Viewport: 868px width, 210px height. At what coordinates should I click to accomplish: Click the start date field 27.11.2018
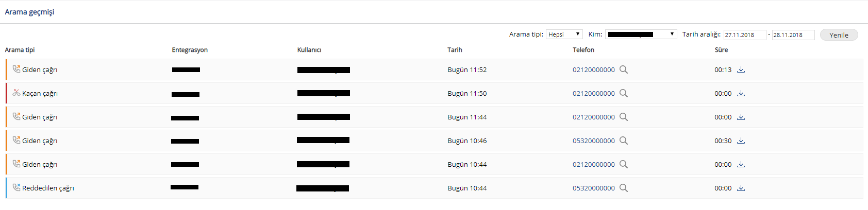[x=745, y=35]
